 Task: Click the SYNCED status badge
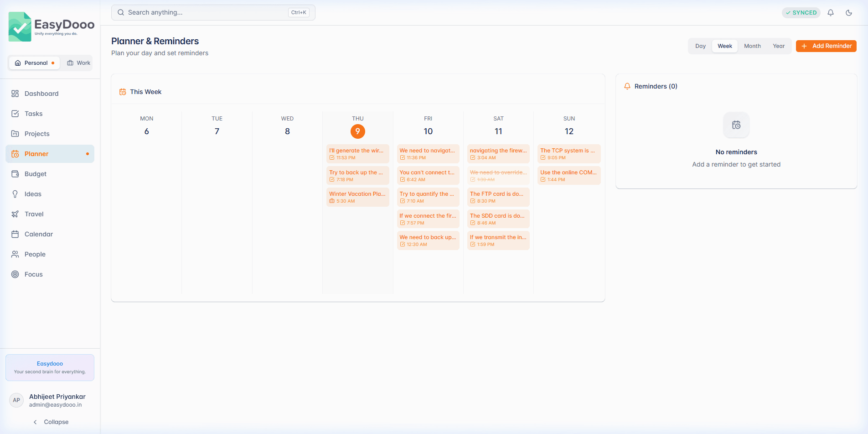tap(801, 13)
